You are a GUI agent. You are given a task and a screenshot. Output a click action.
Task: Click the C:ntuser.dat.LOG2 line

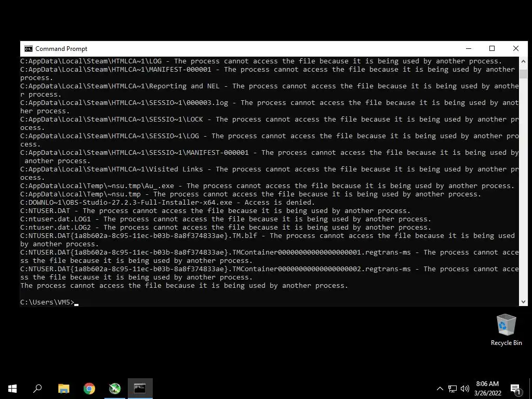(225, 228)
